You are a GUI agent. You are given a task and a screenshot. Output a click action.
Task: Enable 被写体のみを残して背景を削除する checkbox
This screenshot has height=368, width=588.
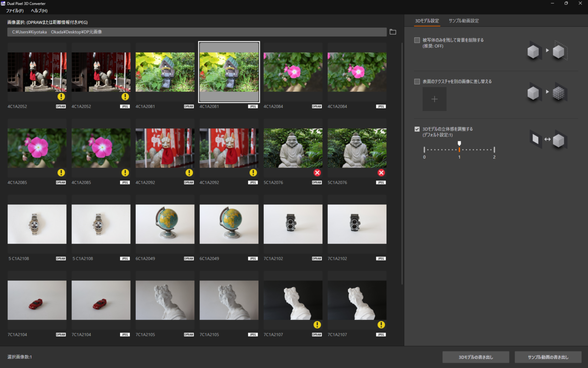[x=417, y=40]
